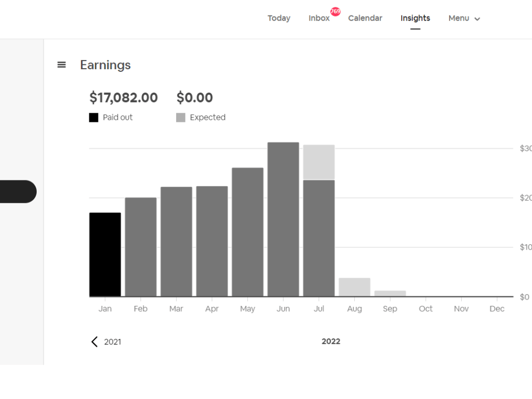This screenshot has height=399, width=532.
Task: Click the gray Expected legend swatch
Action: [x=181, y=118]
